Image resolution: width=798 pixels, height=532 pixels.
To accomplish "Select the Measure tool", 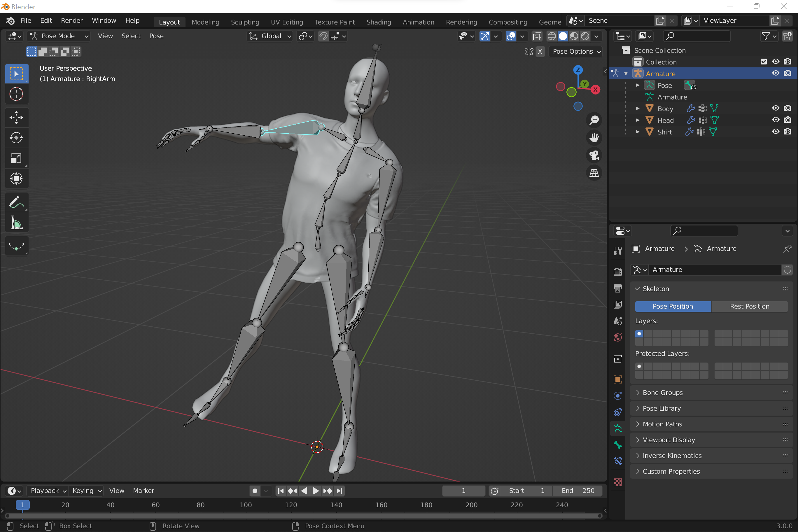I will tap(16, 223).
